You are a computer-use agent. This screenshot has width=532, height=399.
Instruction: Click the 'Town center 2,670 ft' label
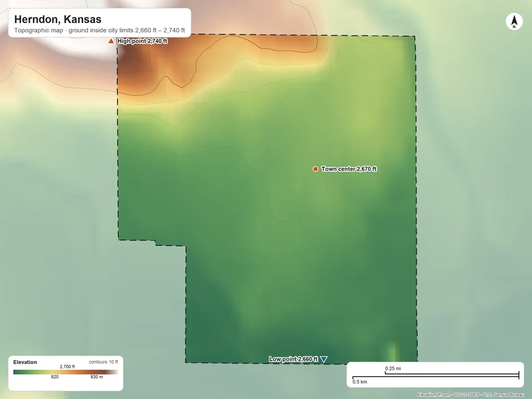(349, 169)
